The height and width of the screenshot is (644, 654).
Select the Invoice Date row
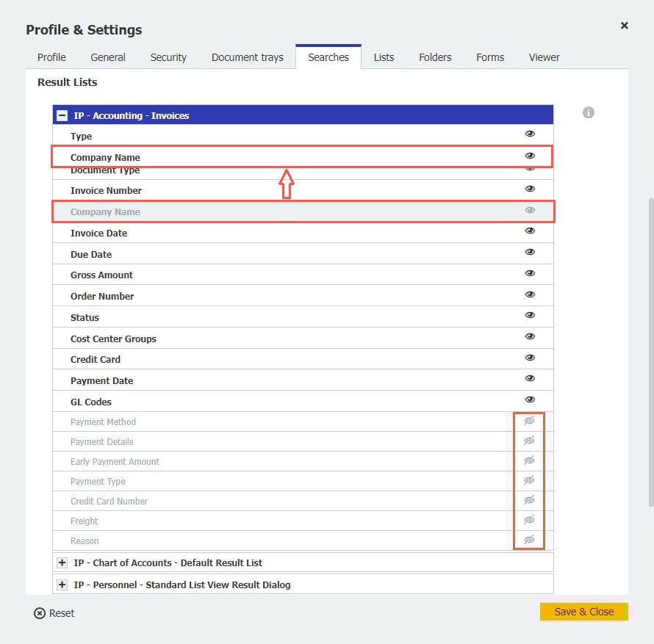pyautogui.click(x=98, y=233)
